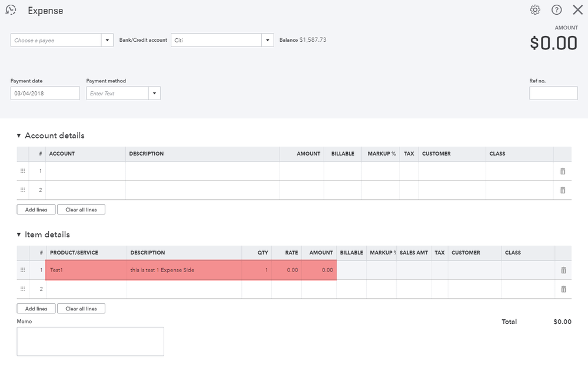Click drag handle on account details line 1
The height and width of the screenshot is (367, 588).
[23, 171]
